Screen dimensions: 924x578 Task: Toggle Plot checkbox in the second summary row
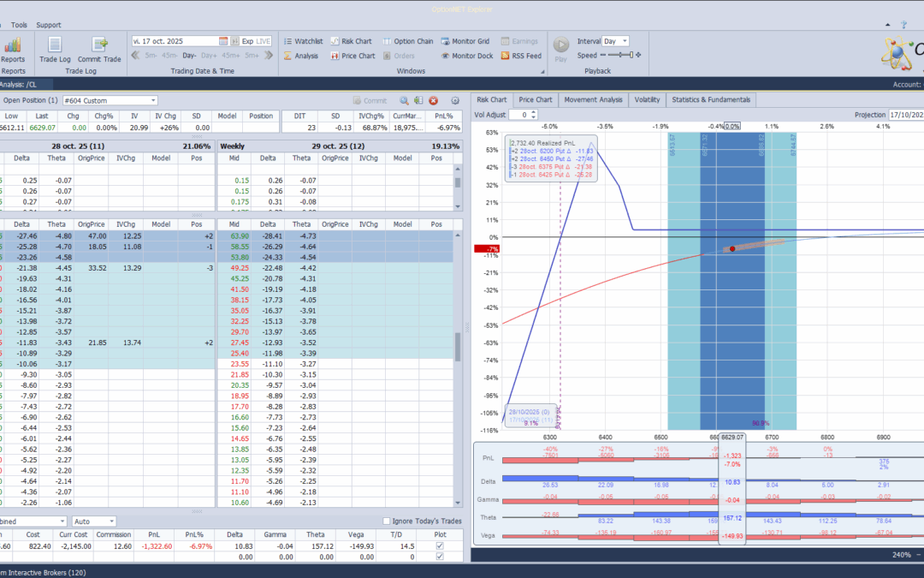(x=440, y=557)
